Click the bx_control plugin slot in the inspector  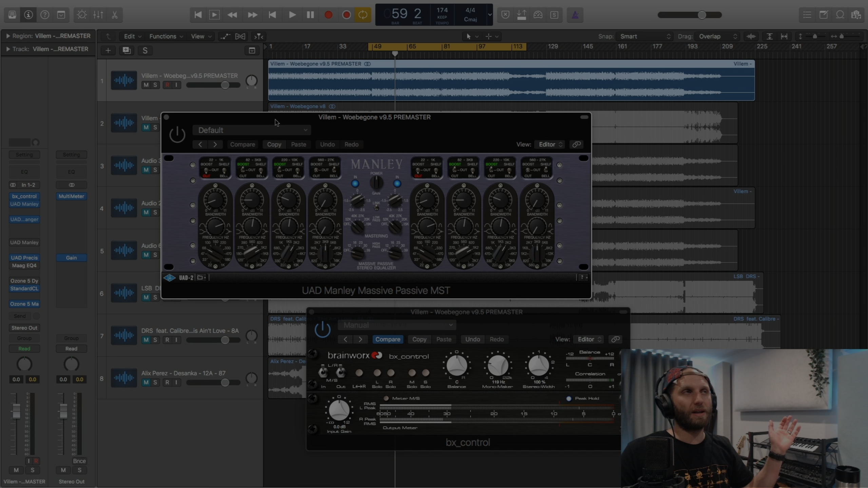point(24,196)
